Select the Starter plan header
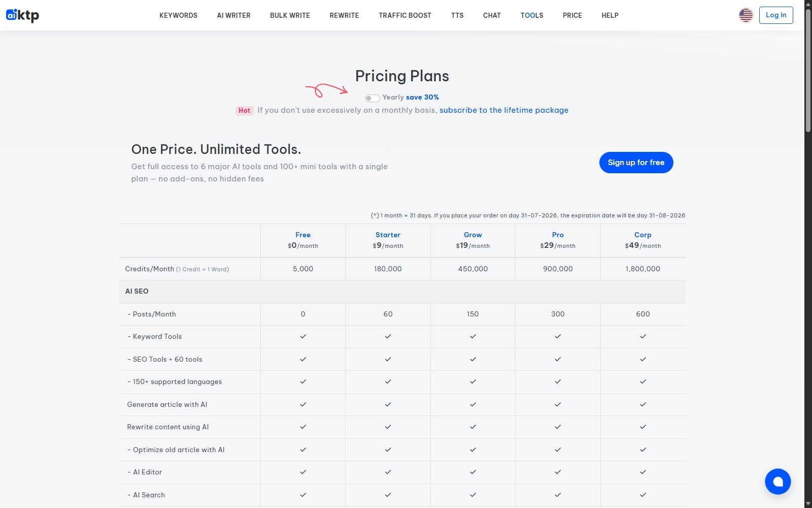 (x=388, y=235)
